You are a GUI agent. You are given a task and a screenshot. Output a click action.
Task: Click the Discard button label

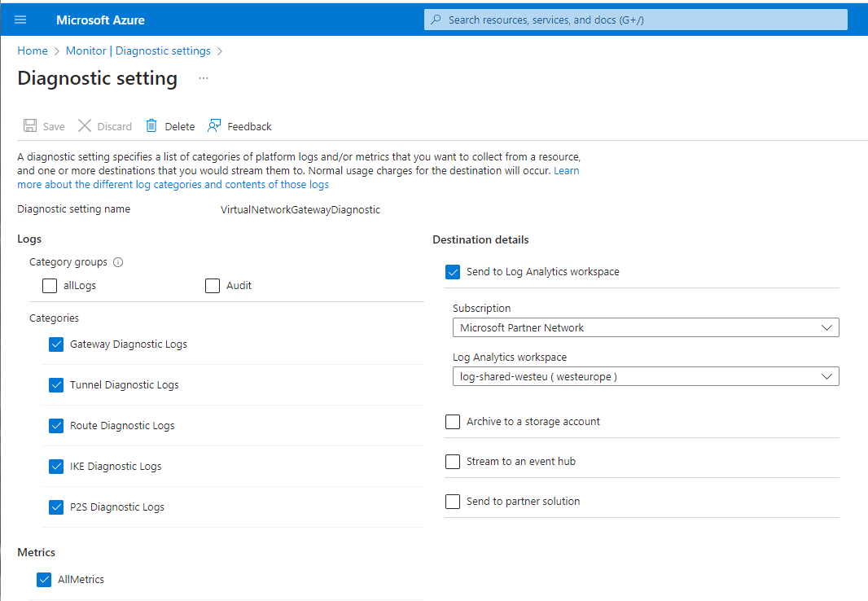[x=115, y=127]
